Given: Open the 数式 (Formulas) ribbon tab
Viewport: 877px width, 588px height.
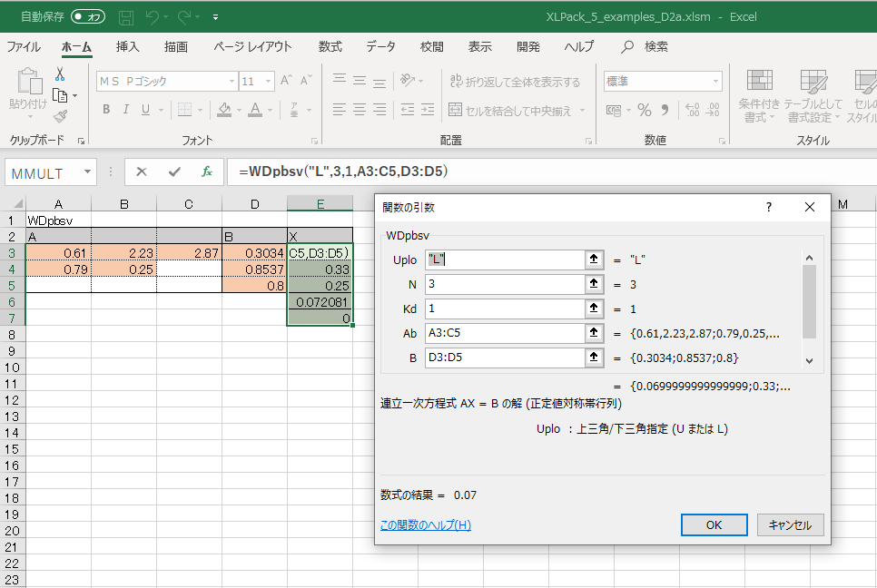Looking at the screenshot, I should click(330, 47).
